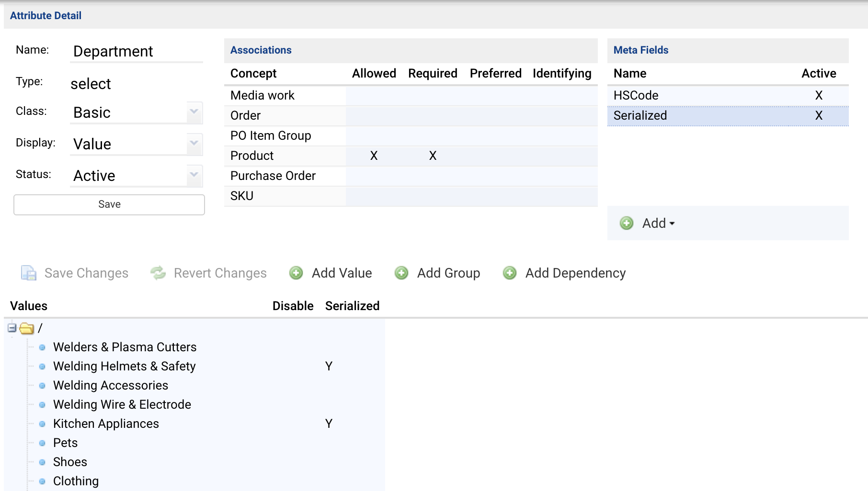Image resolution: width=868 pixels, height=491 pixels.
Task: Select the SKU concept row
Action: [x=411, y=196]
